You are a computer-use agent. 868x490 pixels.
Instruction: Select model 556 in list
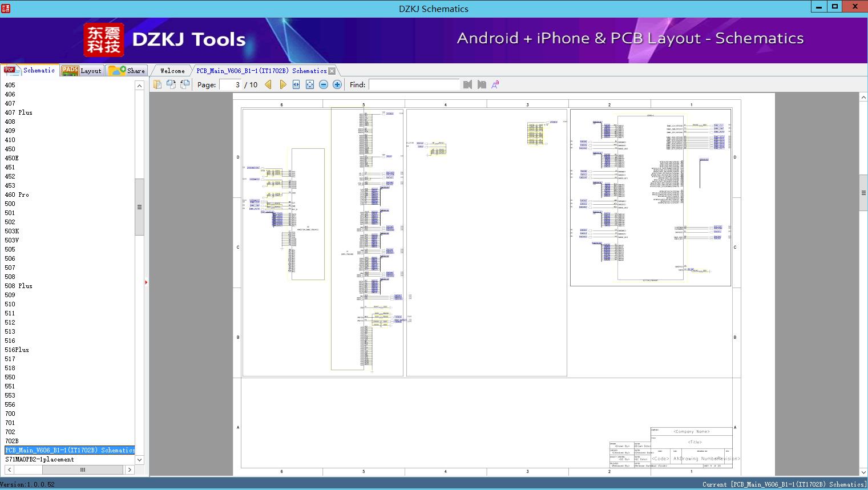click(x=10, y=404)
